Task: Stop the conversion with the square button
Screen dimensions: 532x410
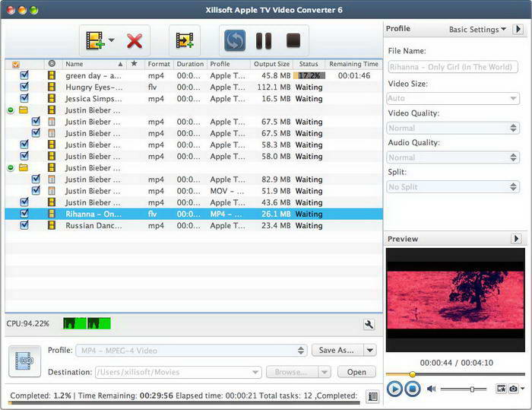Action: point(293,40)
